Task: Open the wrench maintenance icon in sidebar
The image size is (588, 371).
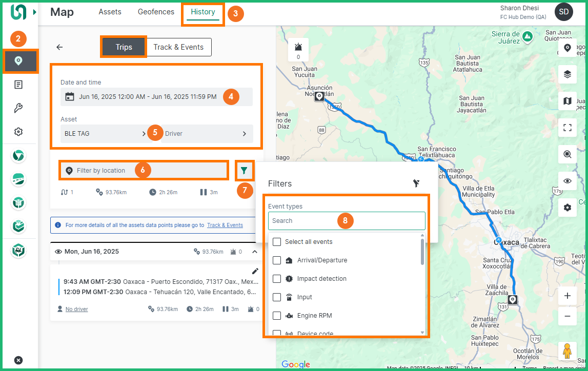Action: click(x=18, y=108)
